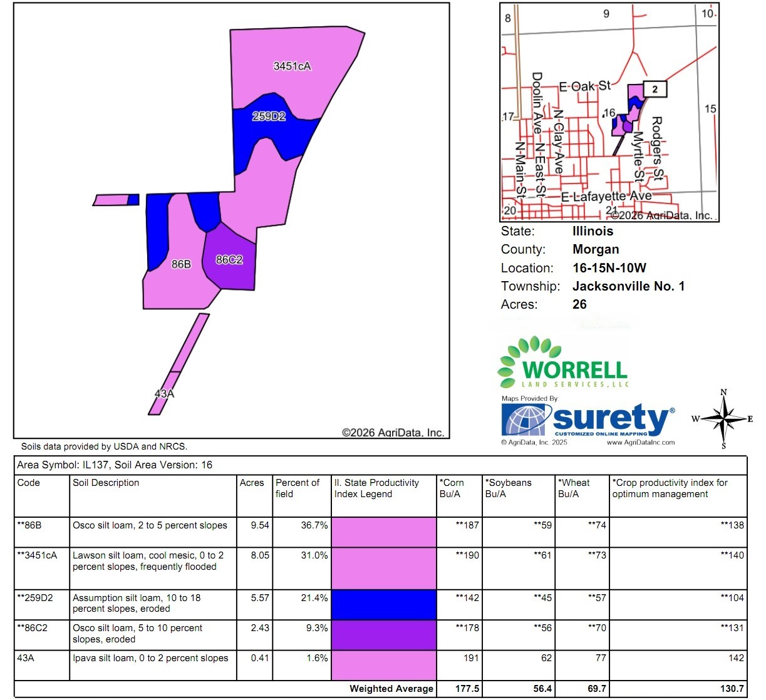Click the 86B soil area on map

pos(181,264)
